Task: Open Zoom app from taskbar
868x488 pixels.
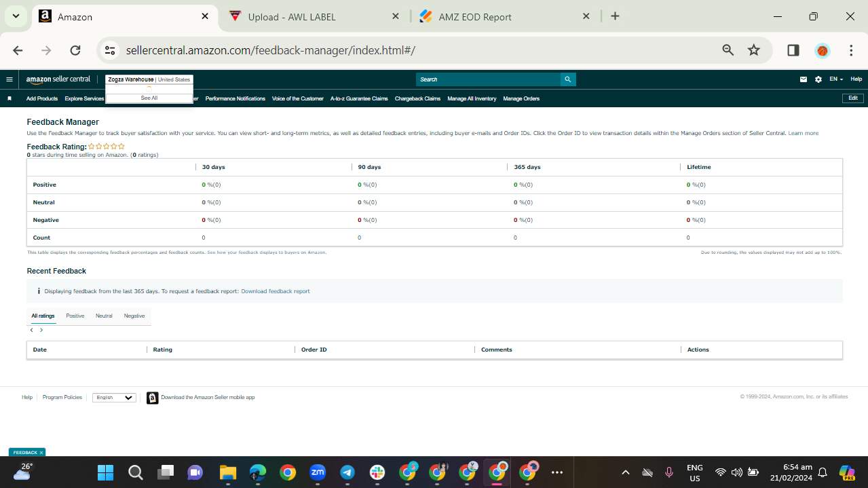Action: (317, 472)
